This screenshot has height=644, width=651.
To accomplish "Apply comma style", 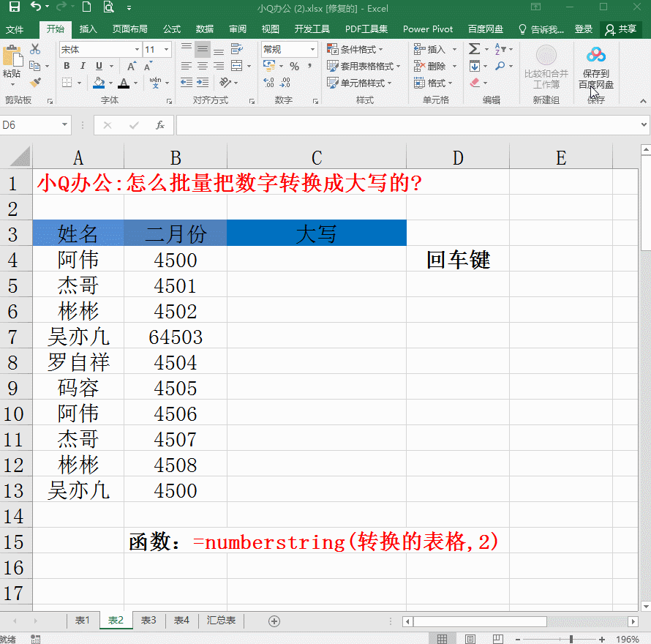I will tap(309, 66).
